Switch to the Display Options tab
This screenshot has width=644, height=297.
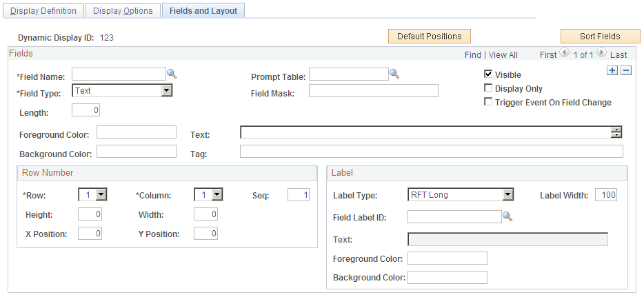tap(124, 11)
